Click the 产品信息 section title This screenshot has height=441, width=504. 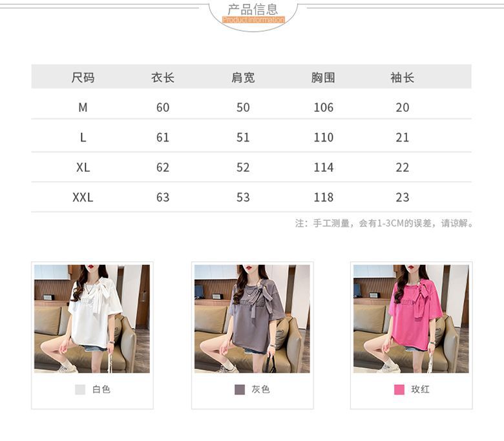[253, 9]
